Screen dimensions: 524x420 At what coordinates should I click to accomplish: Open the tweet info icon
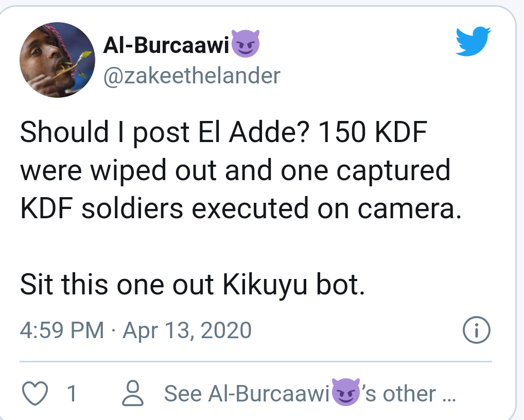click(x=477, y=330)
